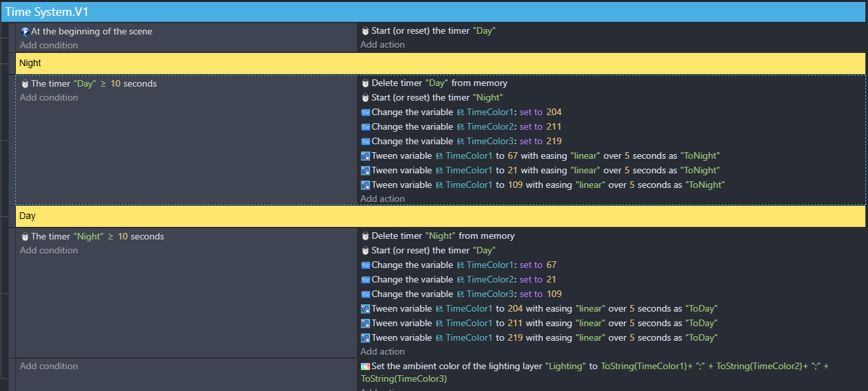Screen dimensions: 868x391
Task: Click the scene-start icon beside "At the beginning of the scene"
Action: point(25,31)
